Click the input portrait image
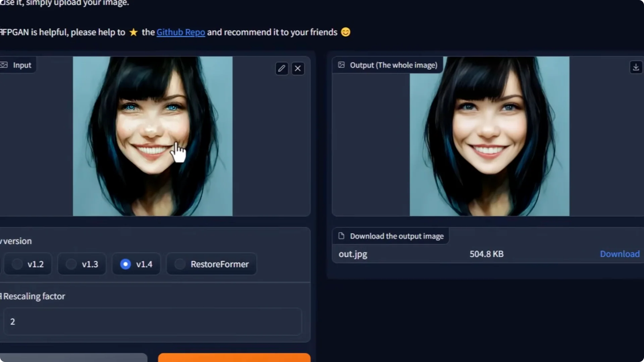 (153, 136)
